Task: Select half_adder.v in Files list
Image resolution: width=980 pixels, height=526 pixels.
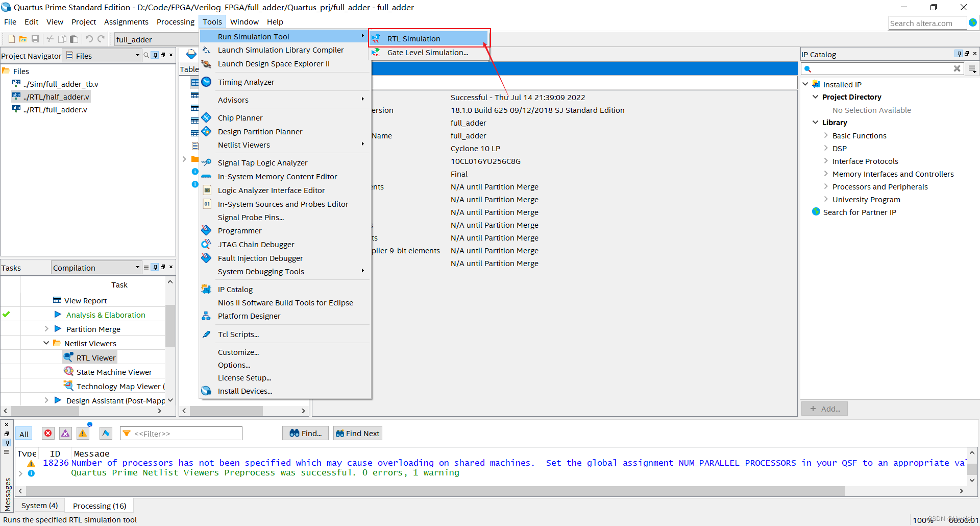Action: [56, 97]
